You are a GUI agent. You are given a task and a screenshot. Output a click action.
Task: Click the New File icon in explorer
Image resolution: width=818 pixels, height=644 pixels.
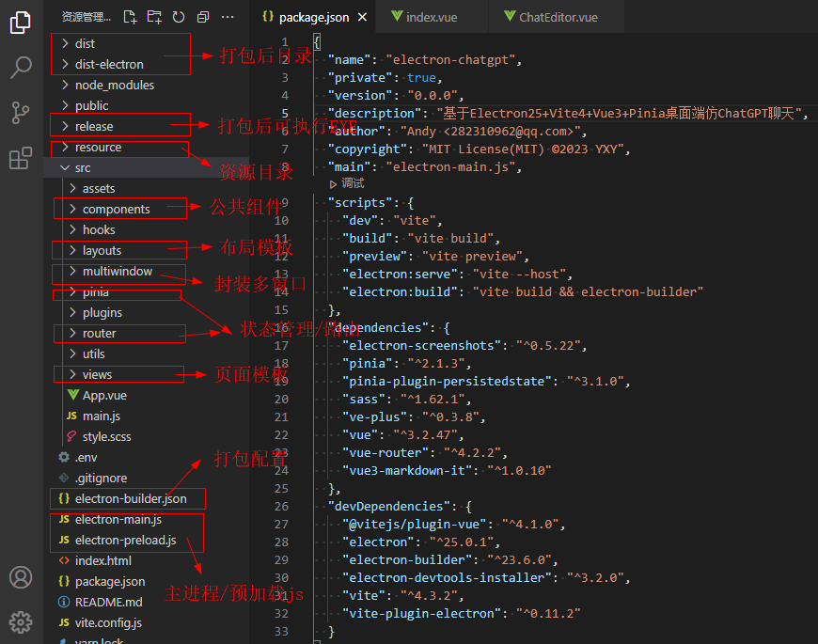[130, 17]
